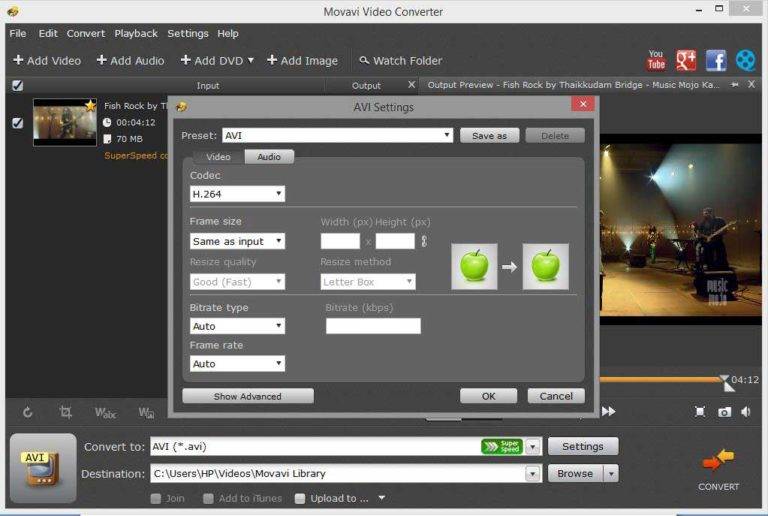Open the Help menu
Viewport: 768px width, 516px height.
point(228,33)
